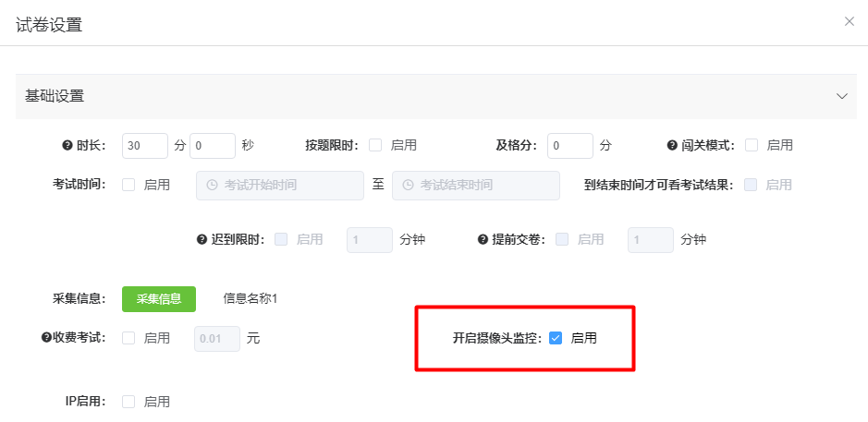
Task: Uncheck the 开启摄像头监控 checkbox
Action: tap(556, 338)
